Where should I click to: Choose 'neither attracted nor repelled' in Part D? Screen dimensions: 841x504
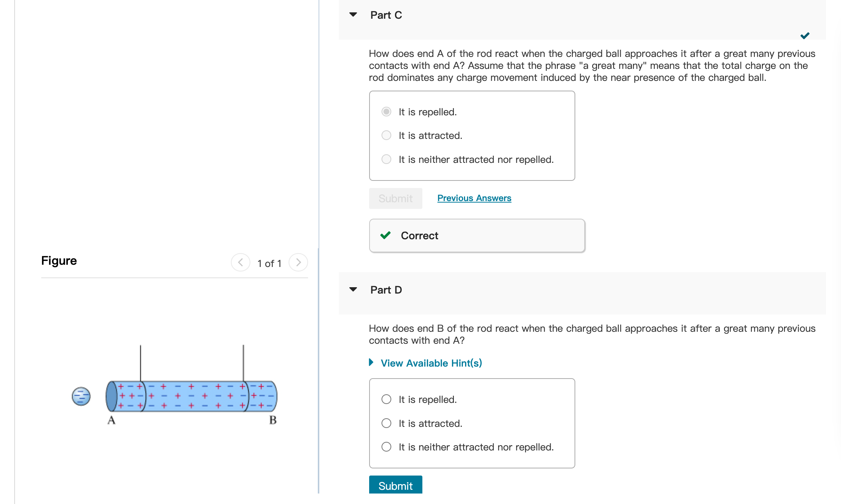tap(386, 447)
